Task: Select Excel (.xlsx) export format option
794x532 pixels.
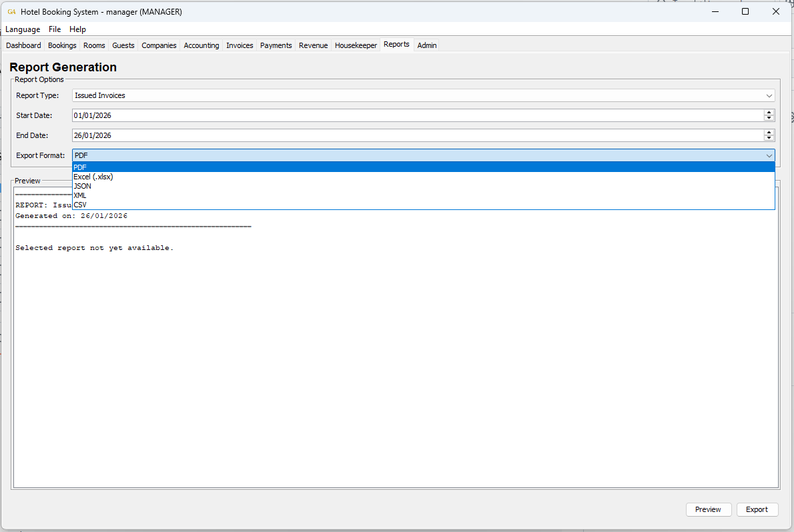Action: tap(93, 177)
